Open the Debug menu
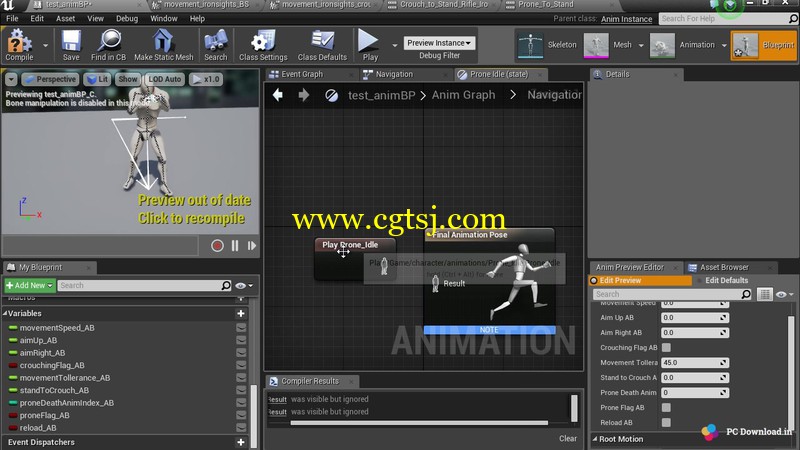Image resolution: width=800 pixels, height=450 pixels. click(x=127, y=18)
